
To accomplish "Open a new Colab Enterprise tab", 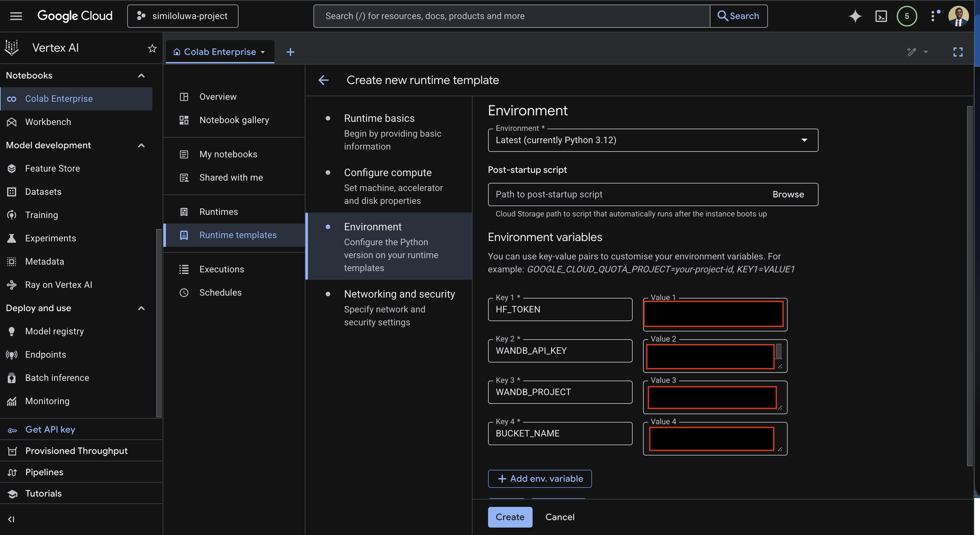I will coord(290,51).
